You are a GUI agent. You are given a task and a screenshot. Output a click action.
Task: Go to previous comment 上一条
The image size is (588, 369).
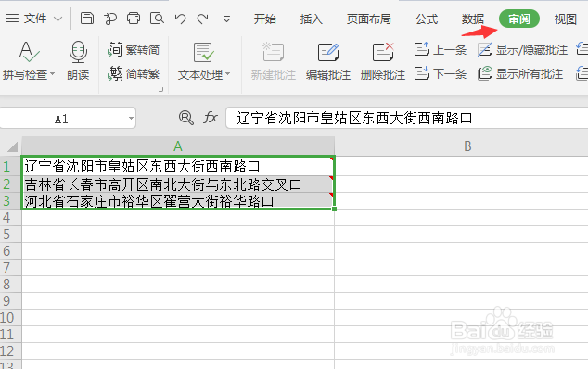point(441,49)
